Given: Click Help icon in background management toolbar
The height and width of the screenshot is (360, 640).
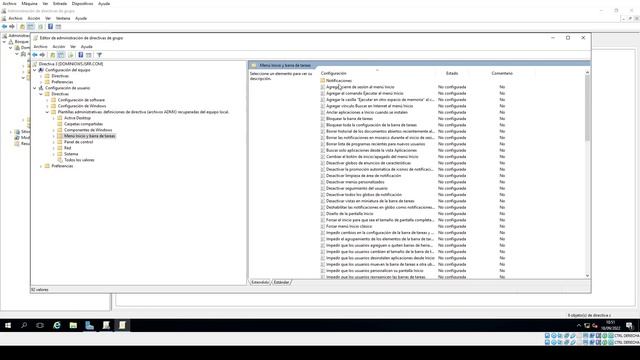Looking at the screenshot, I should click(x=50, y=27).
